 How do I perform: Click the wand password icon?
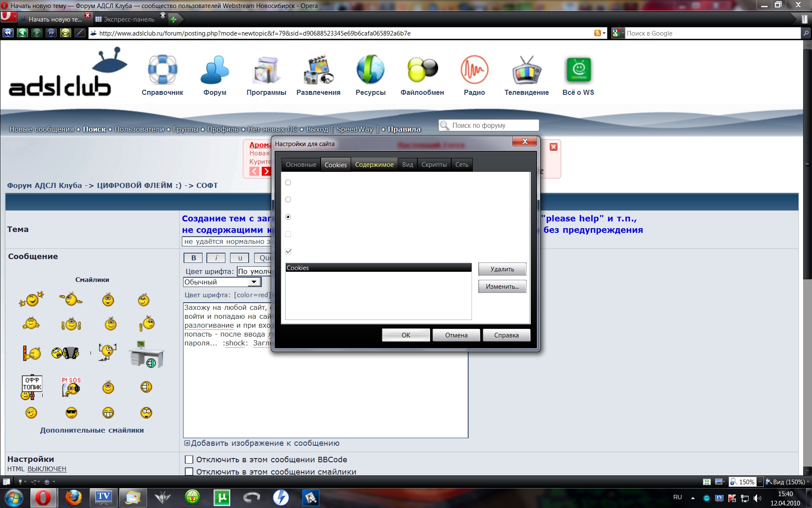80,33
